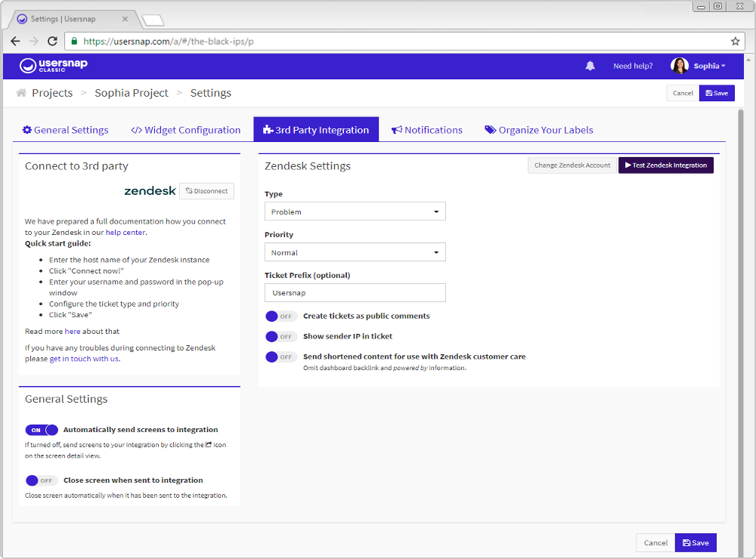Click the Settings breadcrumb text
Viewport: 756px width, 559px height.
coord(211,93)
